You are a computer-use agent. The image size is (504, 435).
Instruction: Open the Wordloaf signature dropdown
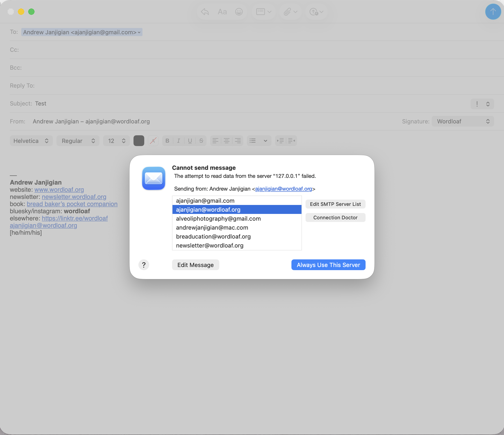pos(463,121)
